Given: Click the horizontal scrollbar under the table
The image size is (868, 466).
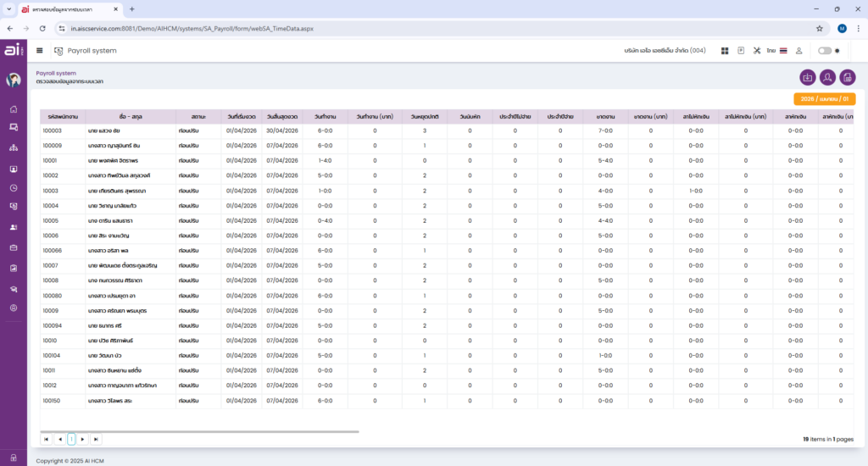Looking at the screenshot, I should coord(199,431).
